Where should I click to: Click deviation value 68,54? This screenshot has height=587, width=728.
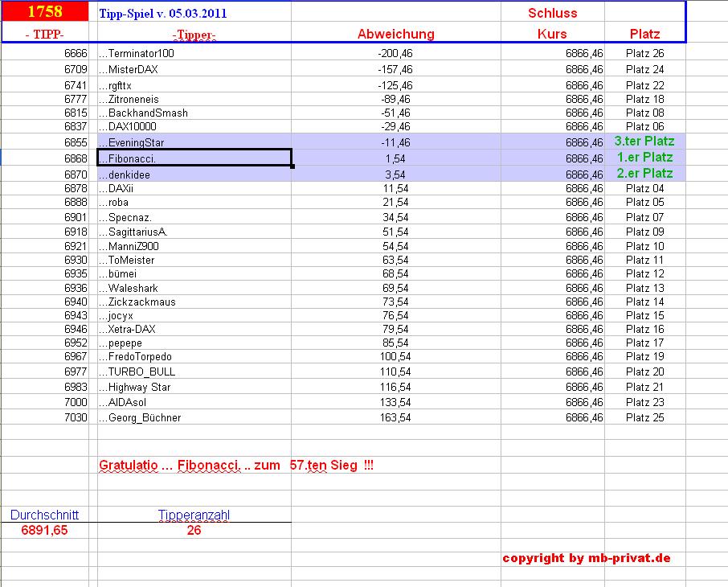395,273
